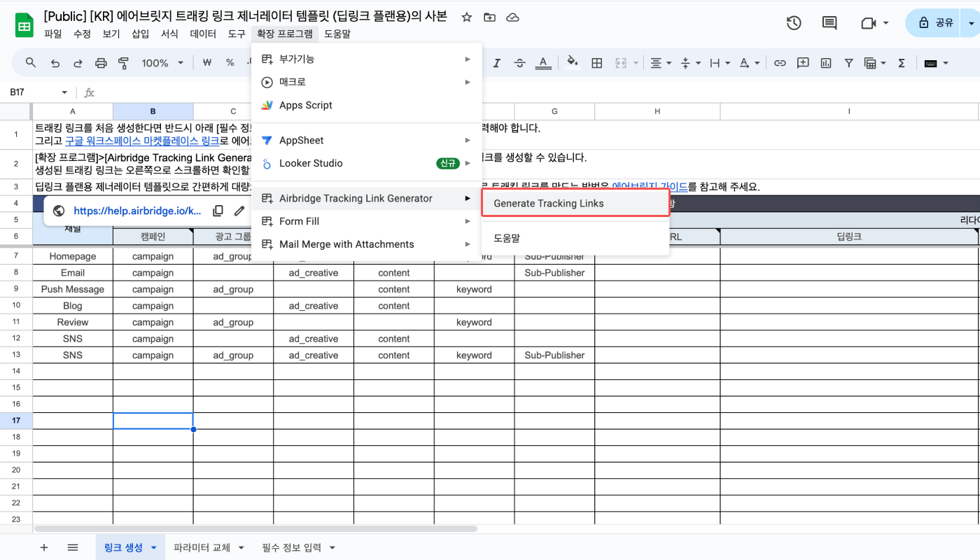980x560 pixels.
Task: Open text wrapping dropdown
Action: [x=720, y=63]
